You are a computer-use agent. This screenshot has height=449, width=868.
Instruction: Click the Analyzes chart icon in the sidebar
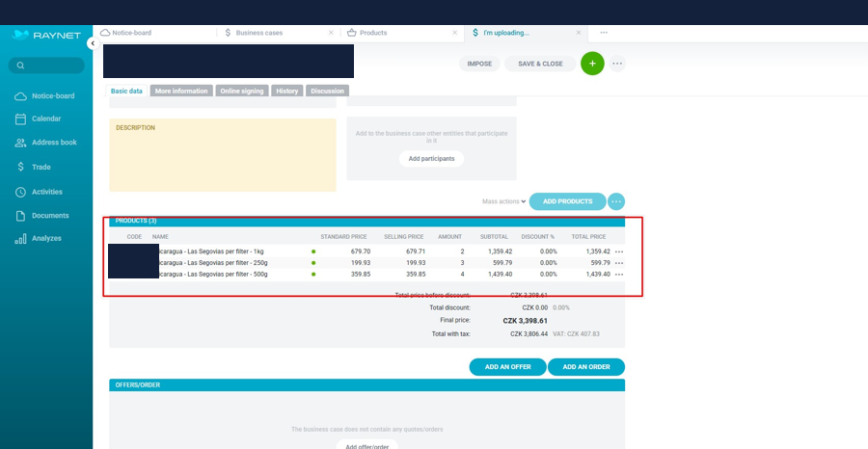coord(20,239)
